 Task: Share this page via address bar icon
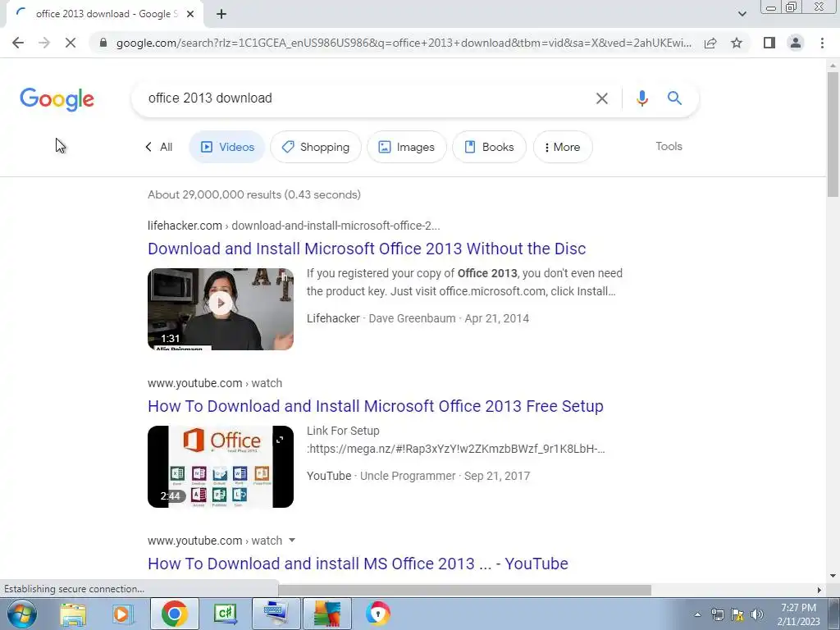coord(710,43)
